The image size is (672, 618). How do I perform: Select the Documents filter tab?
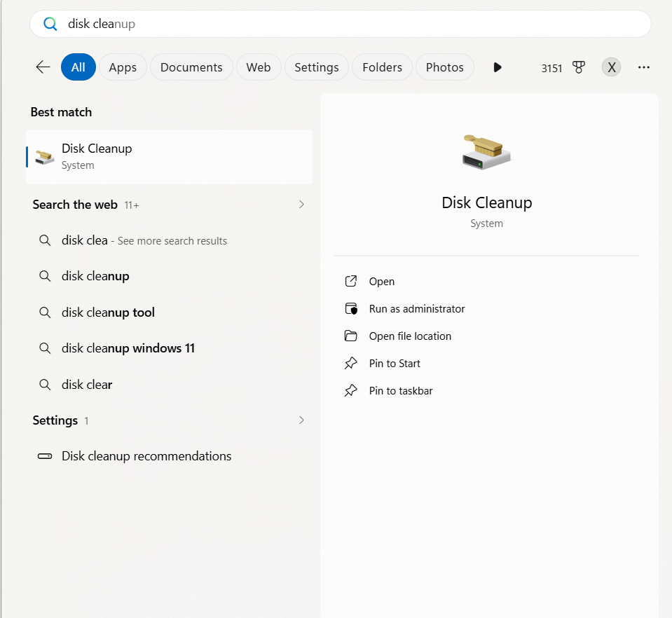[191, 67]
